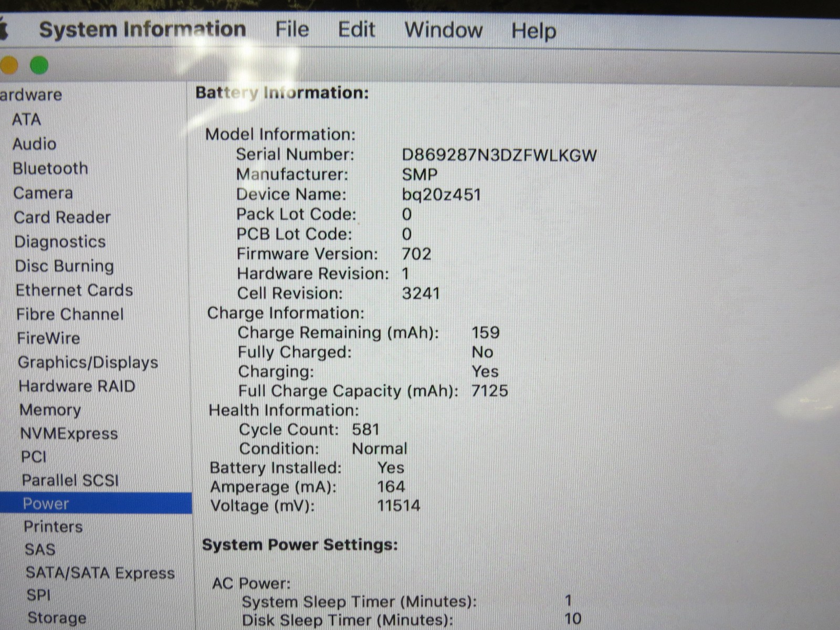Open the Apple menu icon
Viewport: 840px width, 630px height.
point(3,29)
